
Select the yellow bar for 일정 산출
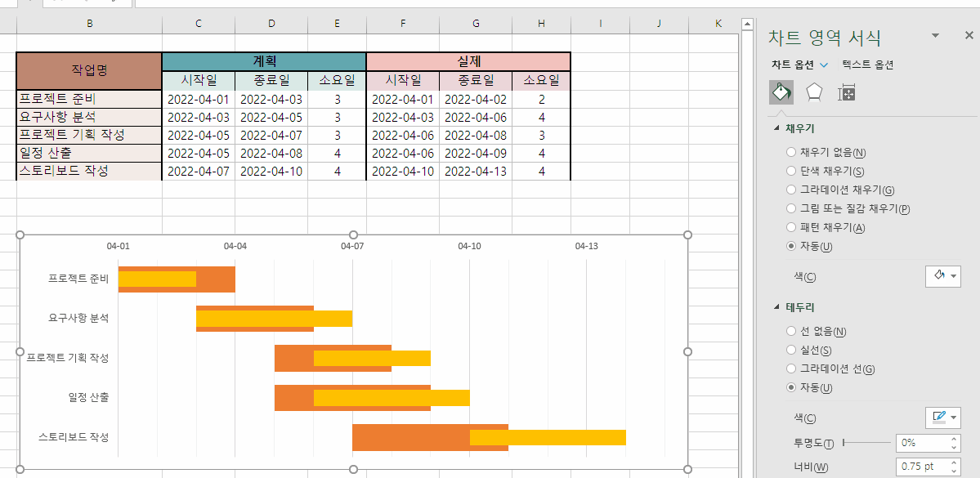tap(392, 398)
